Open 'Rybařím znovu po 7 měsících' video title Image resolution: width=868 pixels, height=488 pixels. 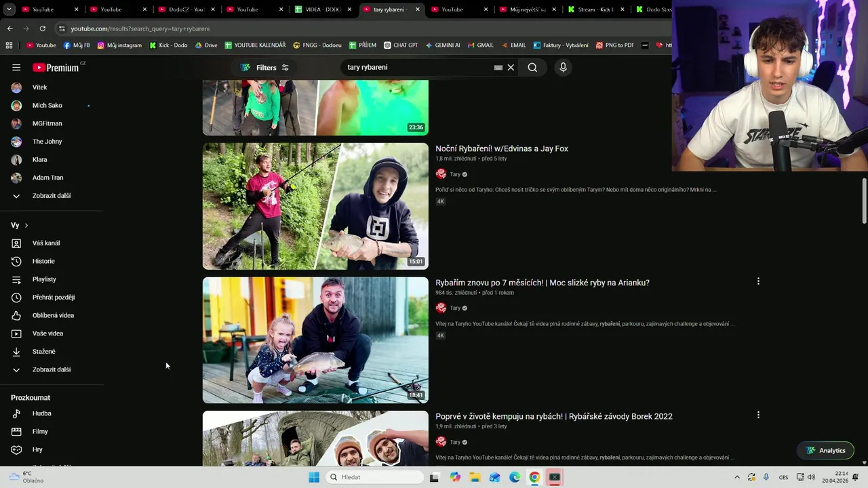click(x=542, y=283)
